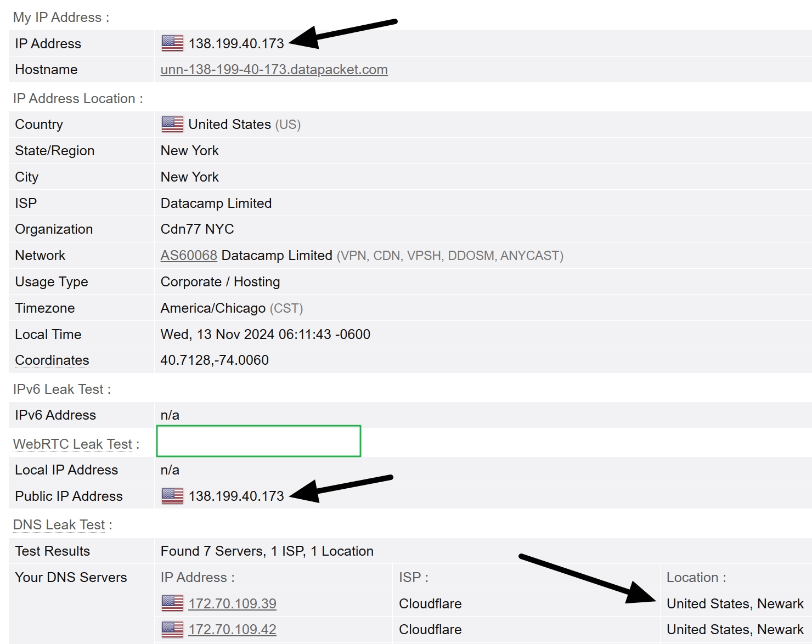
Task: Open the DNS Leak Test link
Action: coord(58,524)
